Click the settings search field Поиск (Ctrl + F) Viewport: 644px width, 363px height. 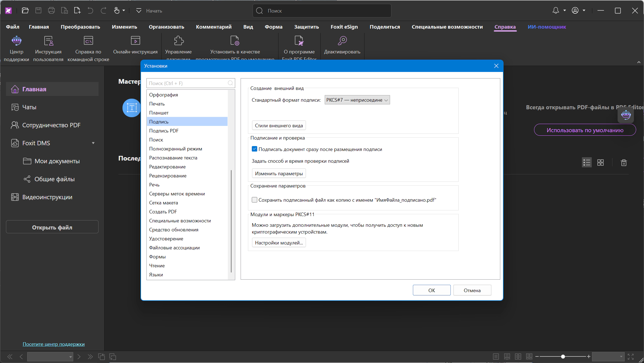click(191, 83)
